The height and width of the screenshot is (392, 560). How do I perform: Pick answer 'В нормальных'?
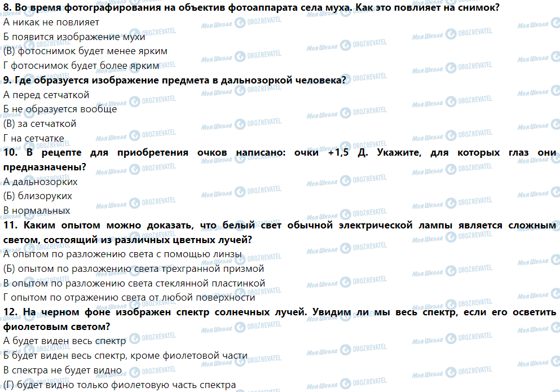[37, 211]
